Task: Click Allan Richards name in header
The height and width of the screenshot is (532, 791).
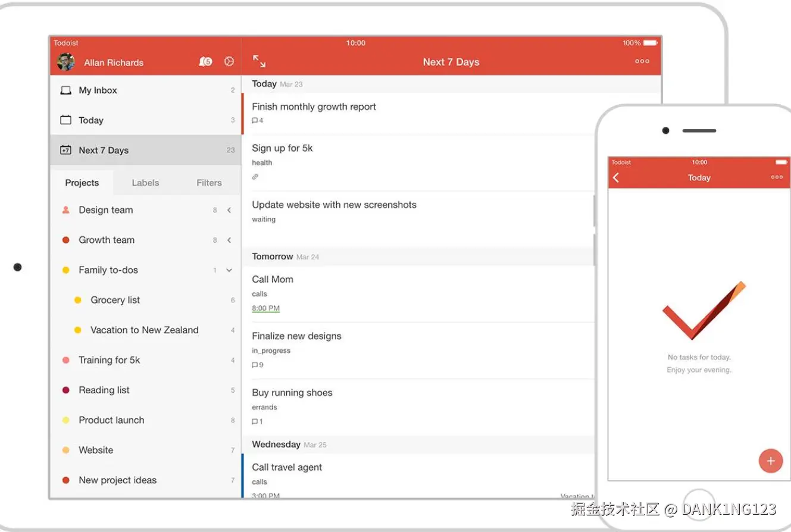Action: [x=114, y=62]
